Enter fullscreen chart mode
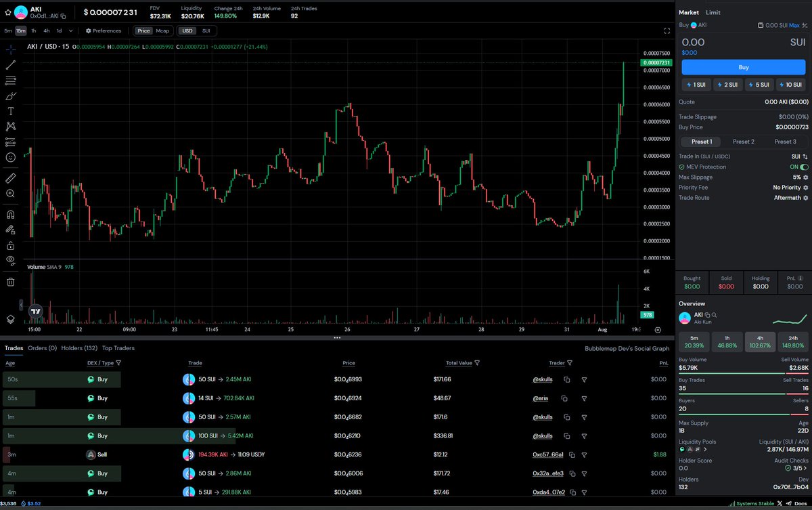812x510 pixels. coord(667,30)
